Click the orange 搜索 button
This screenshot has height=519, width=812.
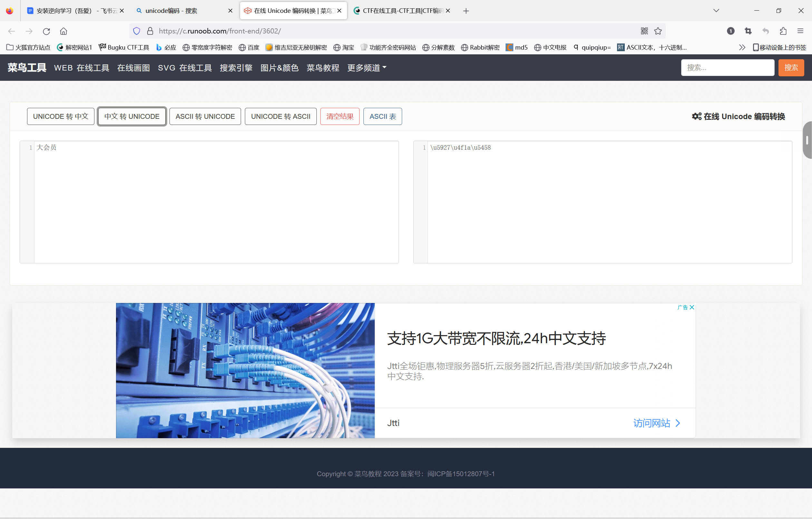[791, 68]
